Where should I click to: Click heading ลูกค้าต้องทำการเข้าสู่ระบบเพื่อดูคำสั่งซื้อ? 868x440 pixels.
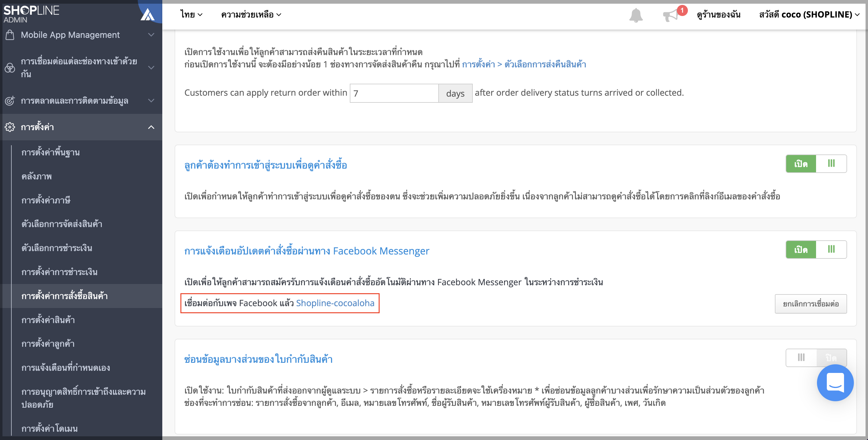(266, 165)
